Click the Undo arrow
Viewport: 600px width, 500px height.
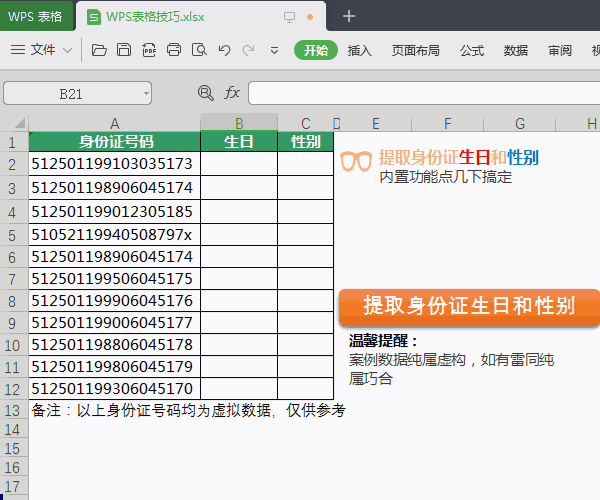point(224,50)
